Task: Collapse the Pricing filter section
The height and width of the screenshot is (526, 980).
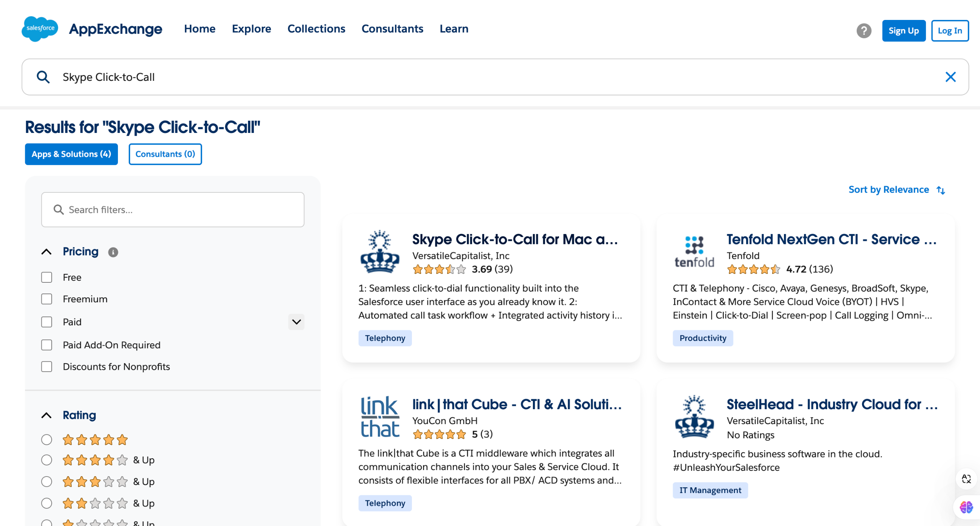Action: coord(46,252)
